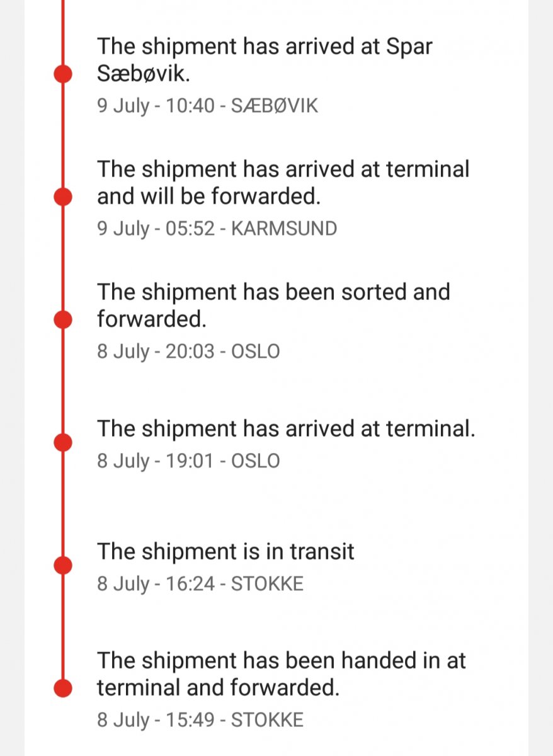This screenshot has width=553, height=756.
Task: Select 'The shipment has been sorted and forwarded' text
Action: (273, 306)
